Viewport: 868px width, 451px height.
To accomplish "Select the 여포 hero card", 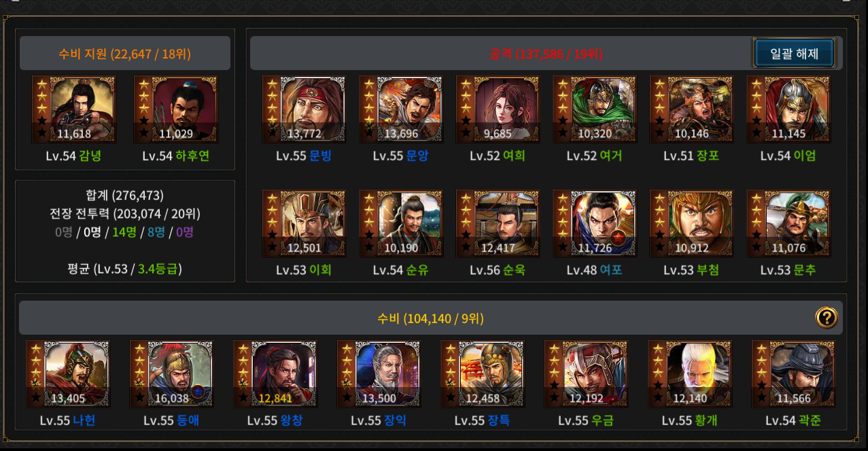I will coord(595,224).
